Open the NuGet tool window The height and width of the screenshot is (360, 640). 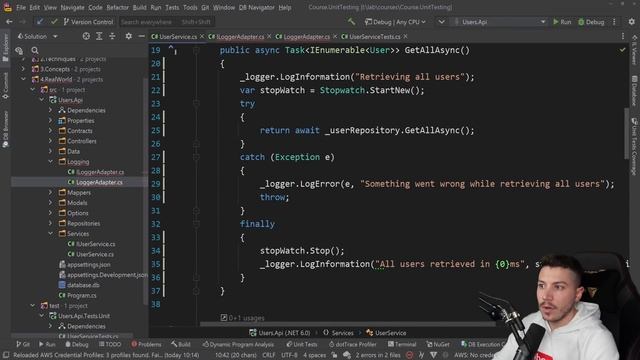438,344
